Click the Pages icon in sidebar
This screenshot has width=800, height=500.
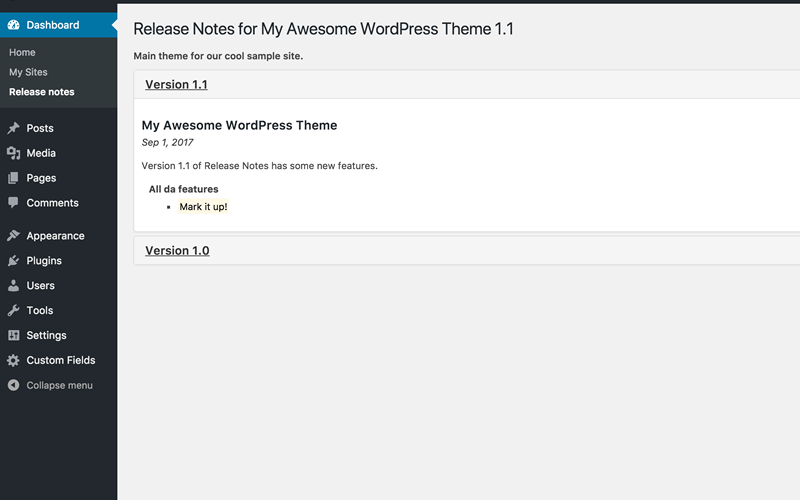click(x=14, y=178)
